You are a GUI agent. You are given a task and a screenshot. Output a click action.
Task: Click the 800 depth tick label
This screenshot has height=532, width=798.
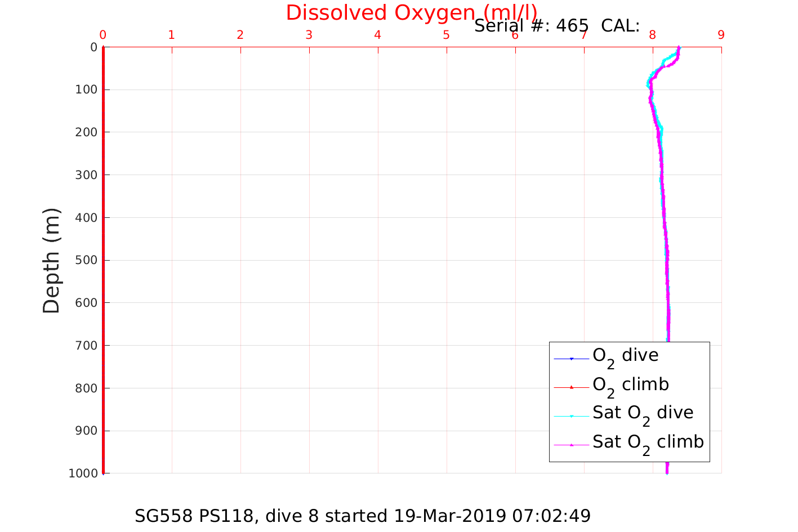(x=86, y=388)
